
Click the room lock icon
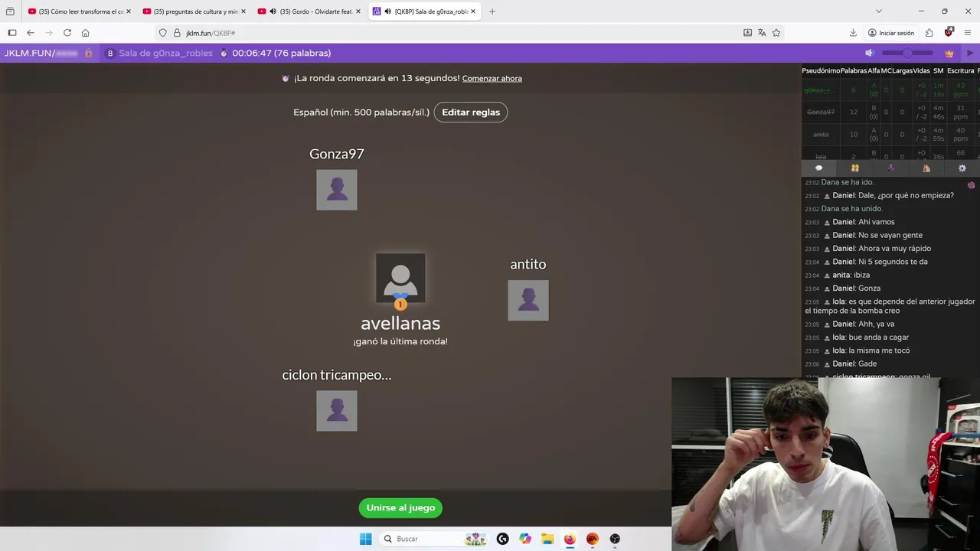click(89, 54)
